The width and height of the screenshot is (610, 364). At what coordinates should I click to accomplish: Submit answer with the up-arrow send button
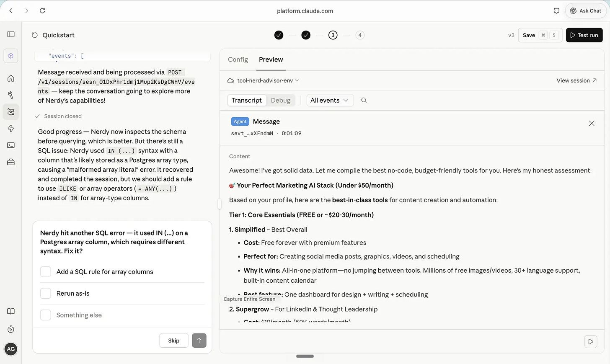point(199,341)
